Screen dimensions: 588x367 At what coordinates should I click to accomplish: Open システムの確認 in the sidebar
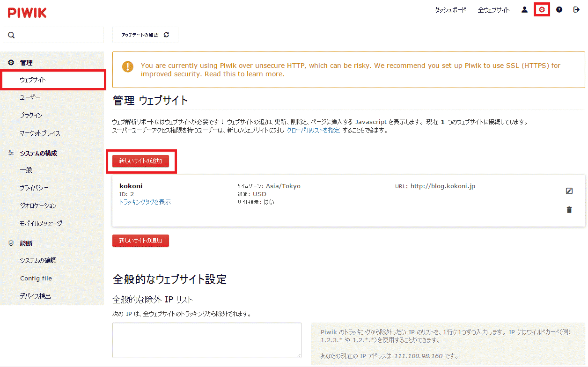(38, 260)
